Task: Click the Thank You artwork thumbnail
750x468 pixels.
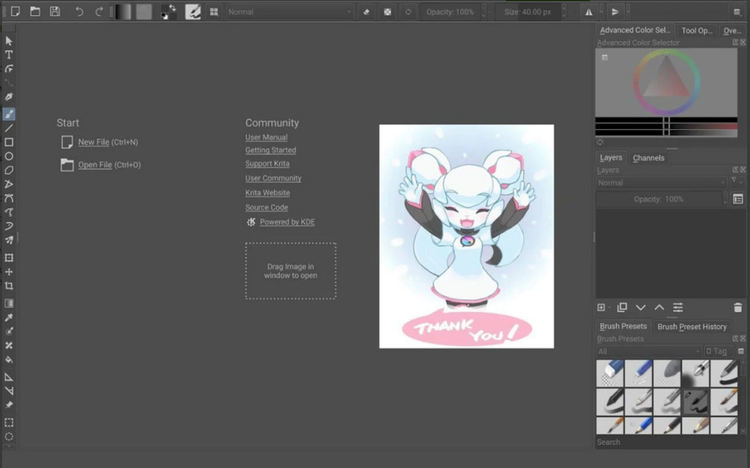Action: click(466, 236)
